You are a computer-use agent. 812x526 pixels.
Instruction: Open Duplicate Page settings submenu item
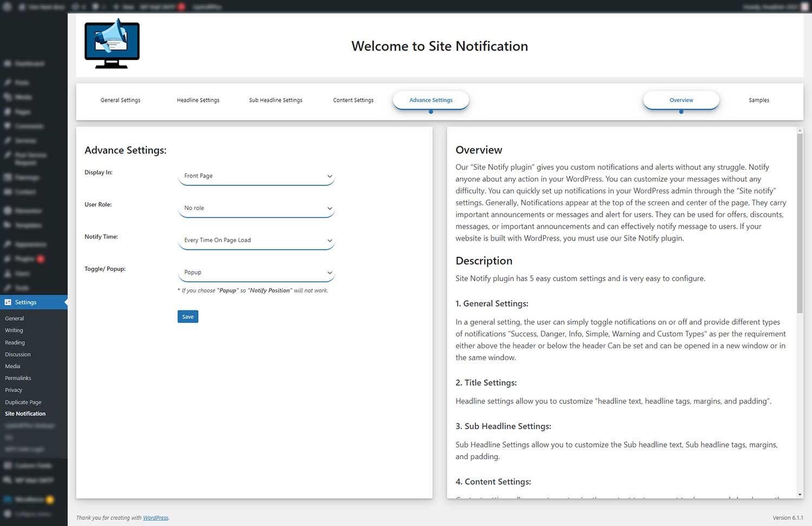[23, 402]
